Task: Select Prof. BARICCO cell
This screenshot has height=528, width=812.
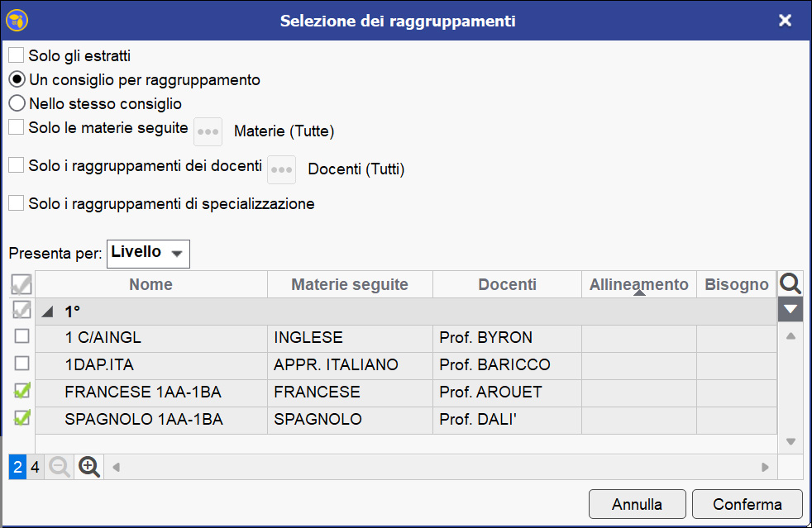Action: [507, 365]
